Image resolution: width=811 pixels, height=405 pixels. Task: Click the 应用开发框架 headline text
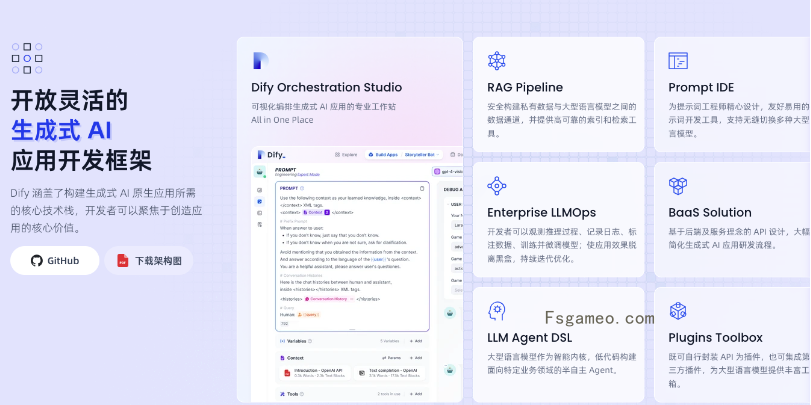click(x=81, y=161)
